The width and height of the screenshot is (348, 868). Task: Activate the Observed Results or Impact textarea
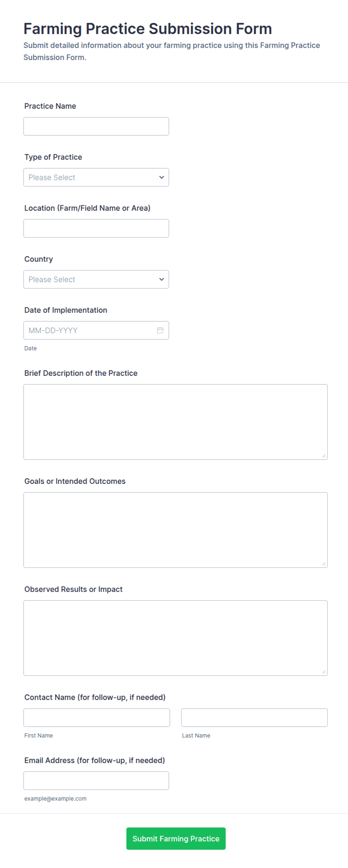click(x=175, y=638)
